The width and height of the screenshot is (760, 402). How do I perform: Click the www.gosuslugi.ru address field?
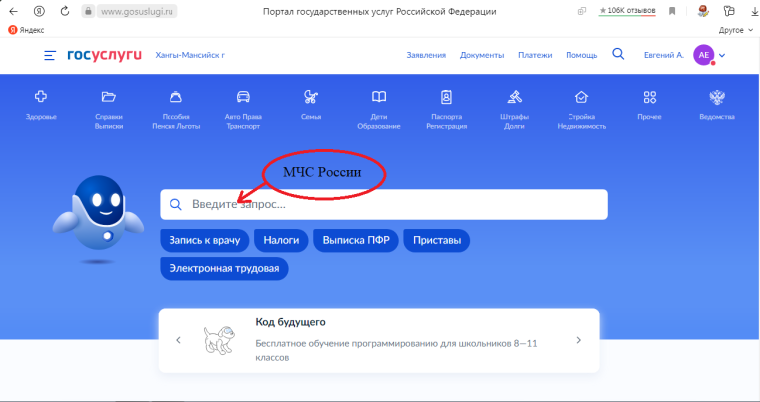pyautogui.click(x=138, y=11)
